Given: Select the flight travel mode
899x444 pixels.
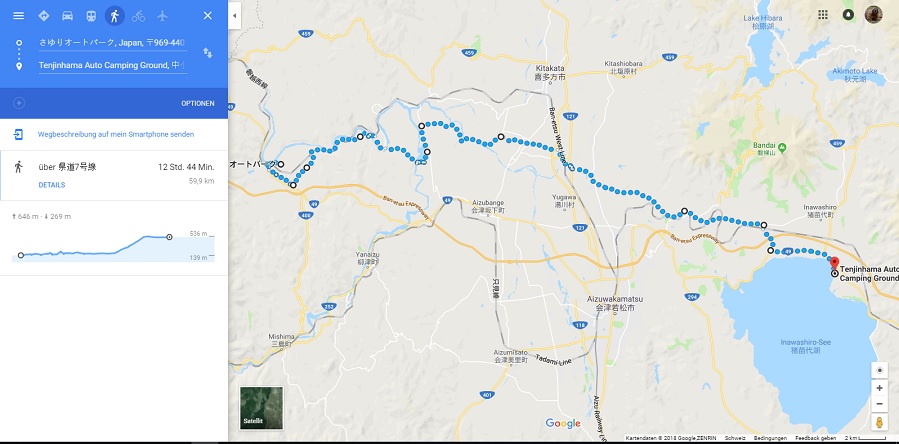Looking at the screenshot, I should tap(162, 15).
